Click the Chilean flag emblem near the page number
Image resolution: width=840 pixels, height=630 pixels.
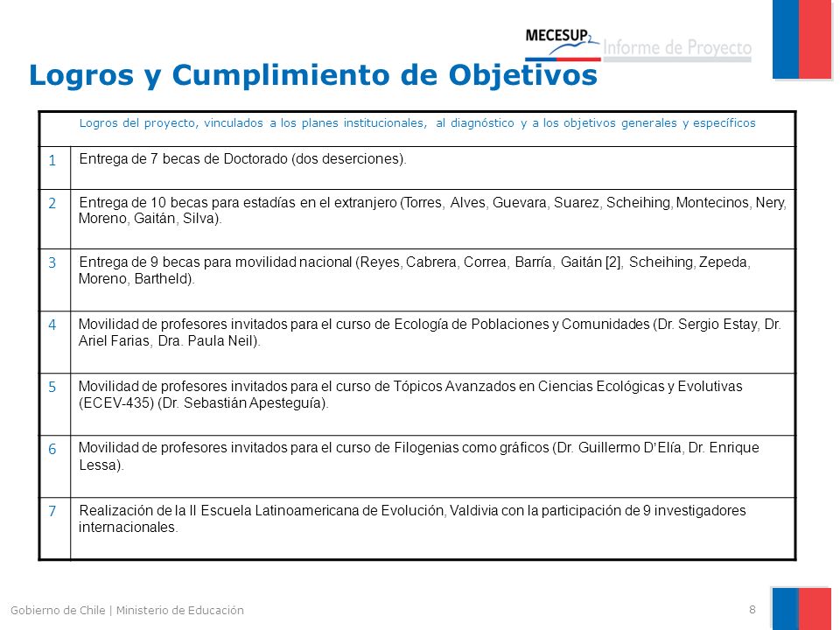pos(801,609)
